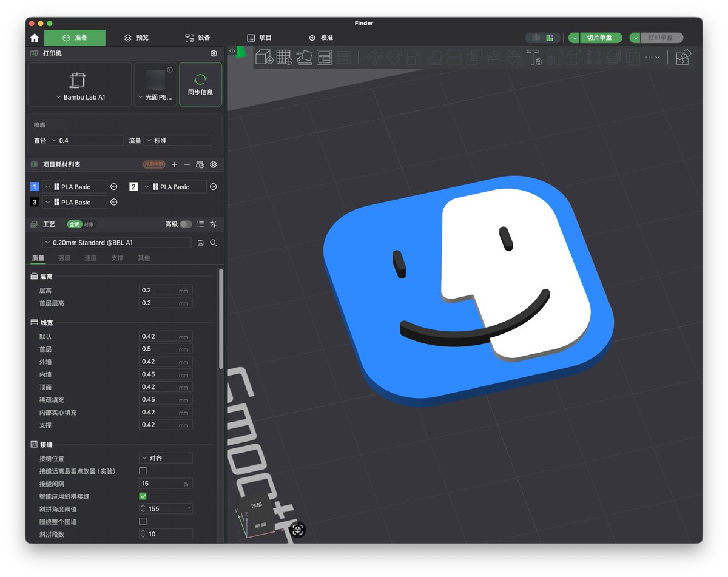Open options menu for filament 3

click(114, 202)
